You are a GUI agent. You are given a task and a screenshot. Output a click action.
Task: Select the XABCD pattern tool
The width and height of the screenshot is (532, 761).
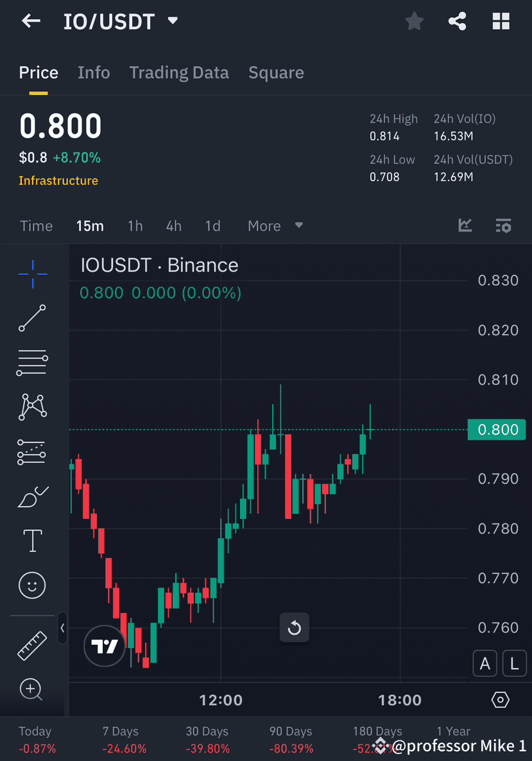tap(32, 407)
